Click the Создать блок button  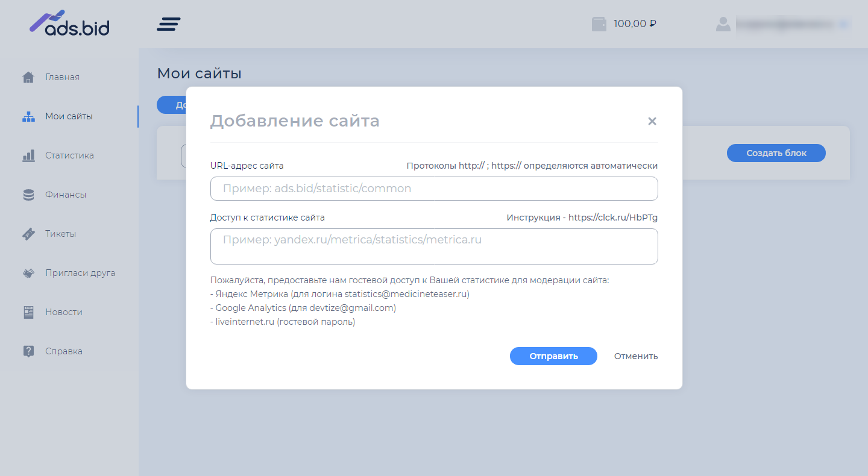click(x=776, y=152)
